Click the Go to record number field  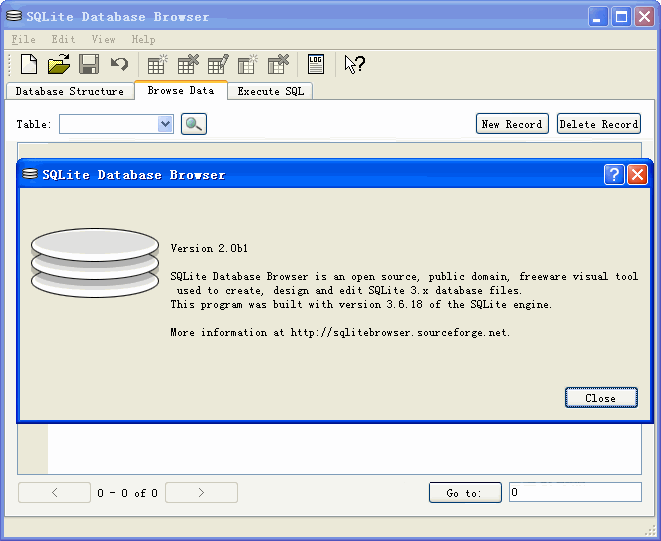pos(575,492)
